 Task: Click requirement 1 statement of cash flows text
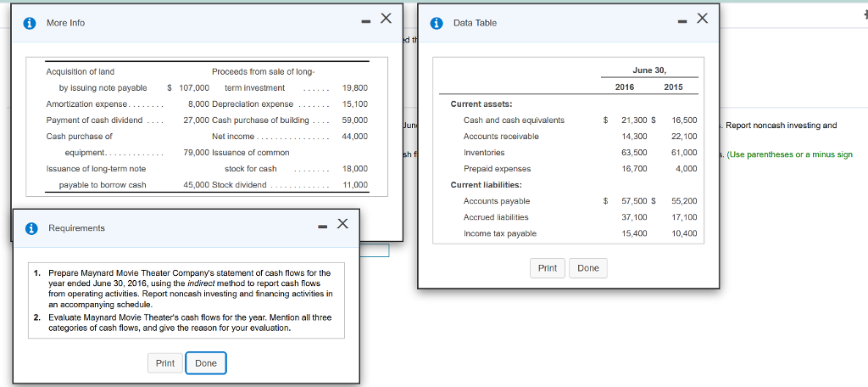[x=191, y=289]
